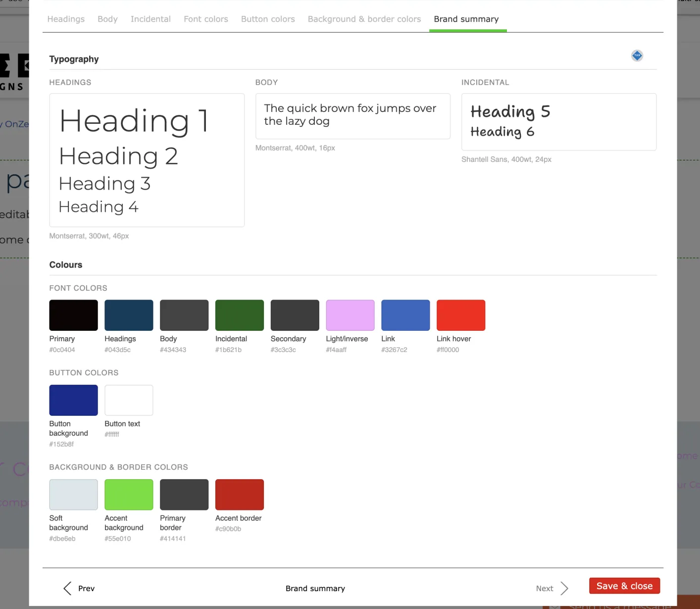Choose the Light/inverse pink swatch

350,315
